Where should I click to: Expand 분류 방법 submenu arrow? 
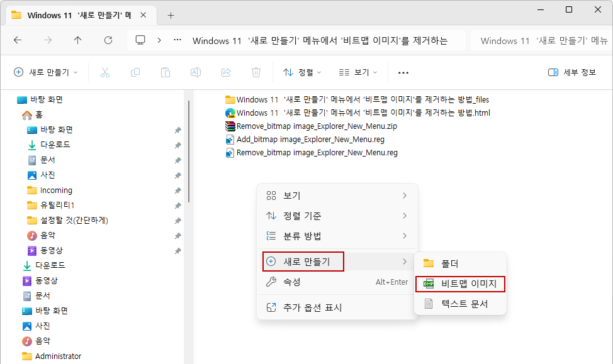point(405,236)
